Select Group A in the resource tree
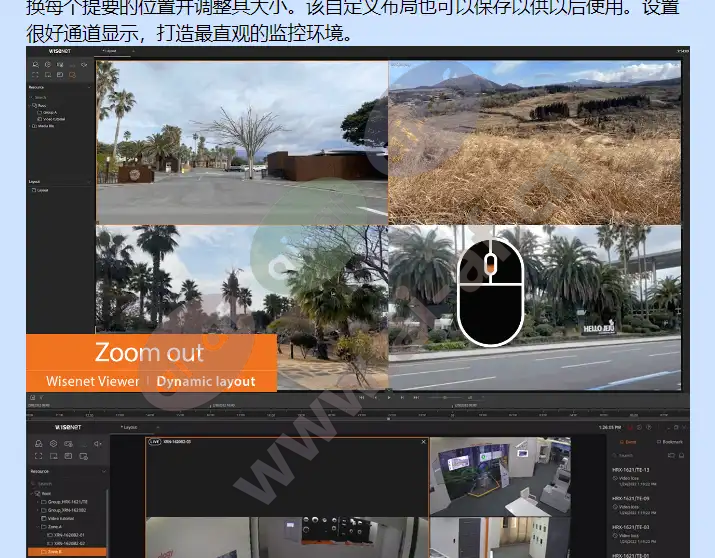This screenshot has width=715, height=558. 48,111
